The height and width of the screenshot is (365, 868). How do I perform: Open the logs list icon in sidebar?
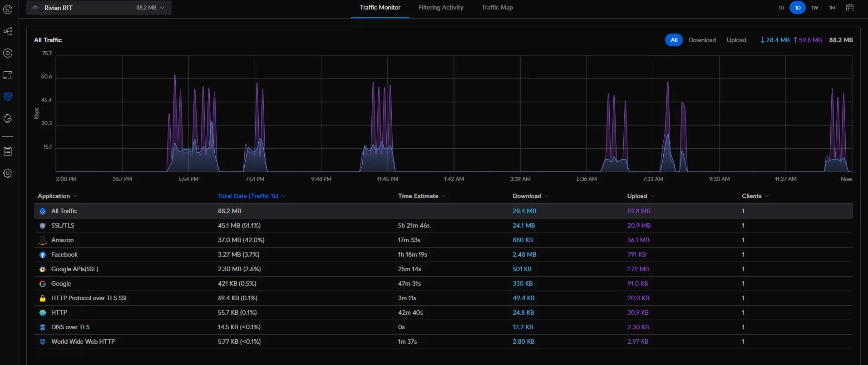(x=8, y=151)
